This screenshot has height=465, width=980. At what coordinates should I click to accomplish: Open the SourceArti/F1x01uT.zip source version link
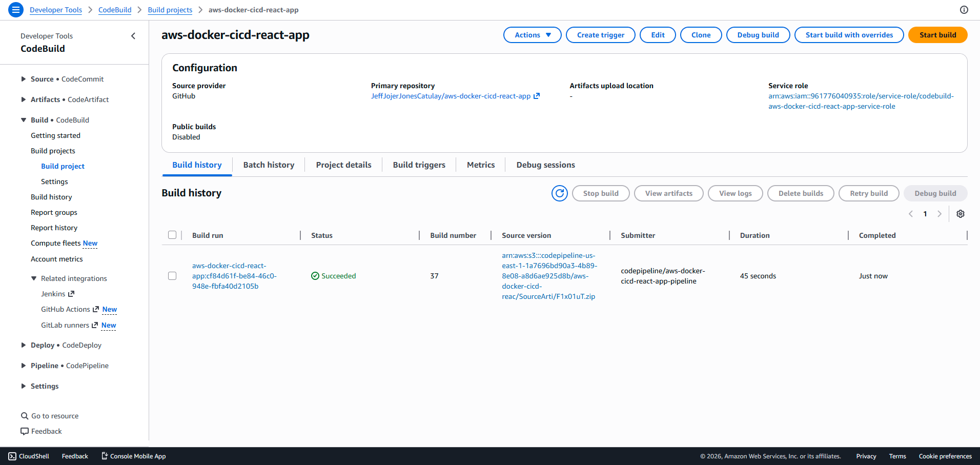point(548,276)
